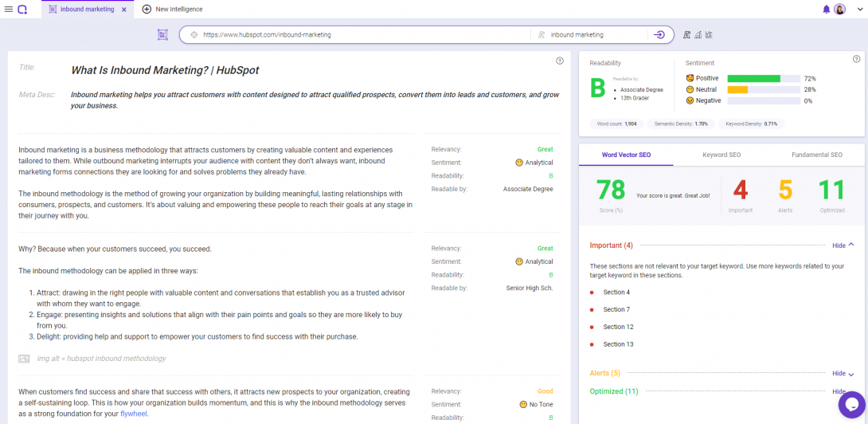Click the Important (4) heading
The width and height of the screenshot is (868, 424).
(611, 245)
